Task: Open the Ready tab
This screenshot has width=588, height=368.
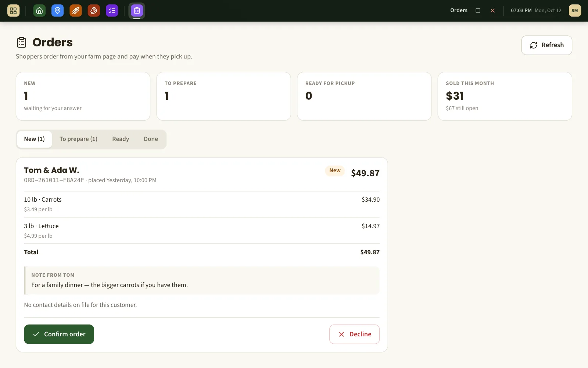Action: [x=121, y=139]
